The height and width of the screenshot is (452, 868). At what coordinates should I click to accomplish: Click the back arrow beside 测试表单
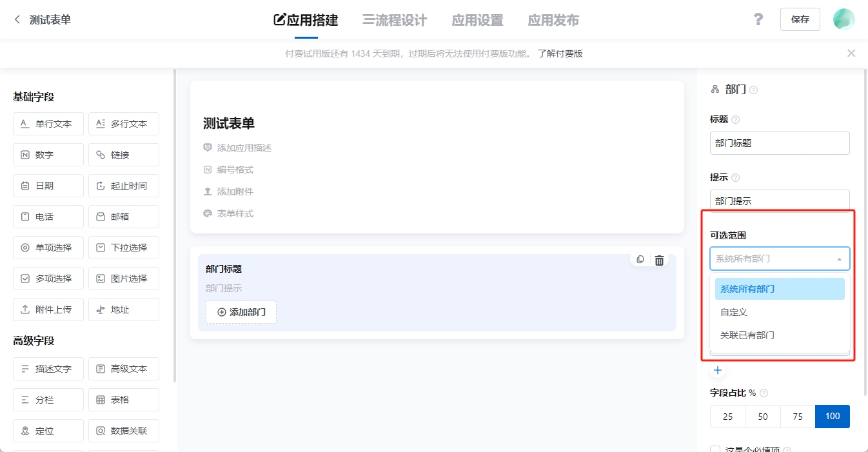17,20
